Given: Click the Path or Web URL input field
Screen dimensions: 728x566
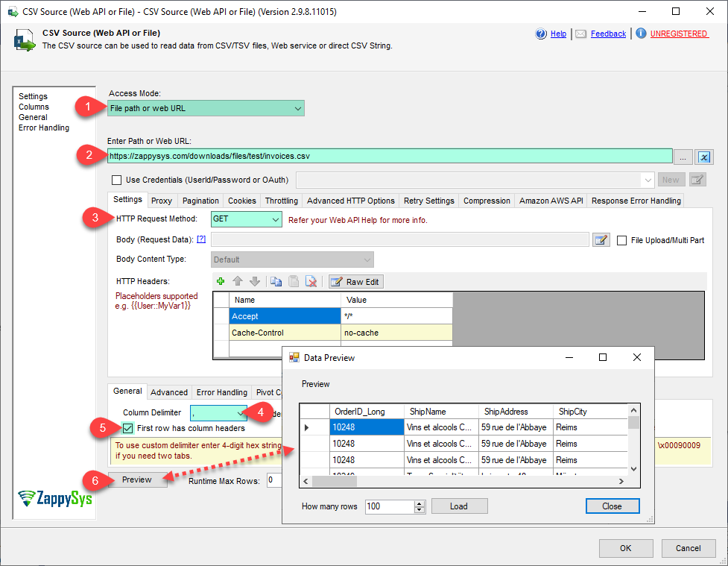Looking at the screenshot, I should pyautogui.click(x=390, y=156).
